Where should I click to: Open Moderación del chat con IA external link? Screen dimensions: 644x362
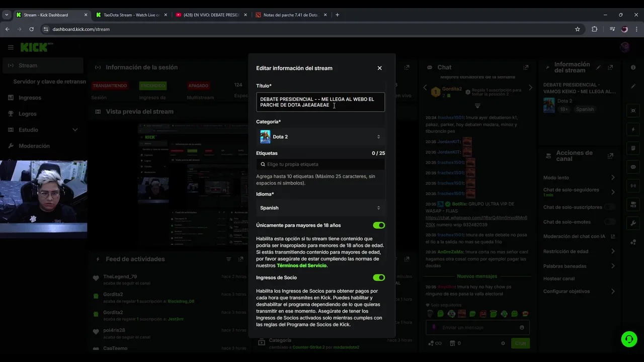[x=613, y=236]
